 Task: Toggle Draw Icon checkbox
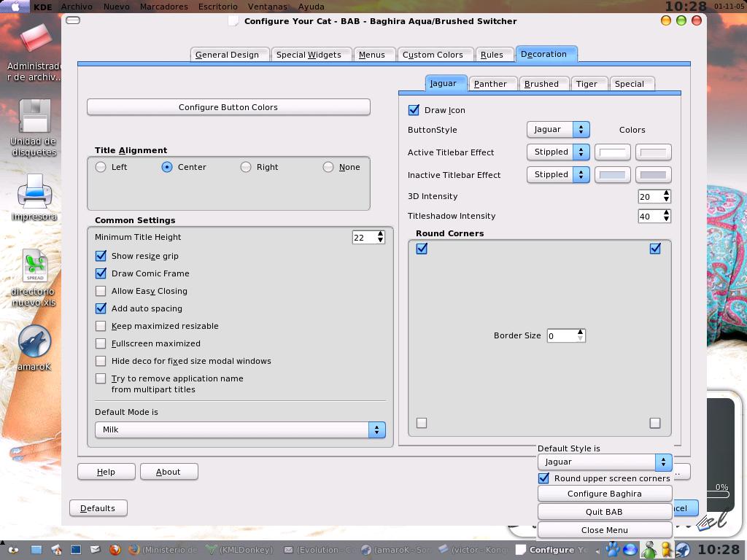(x=414, y=110)
